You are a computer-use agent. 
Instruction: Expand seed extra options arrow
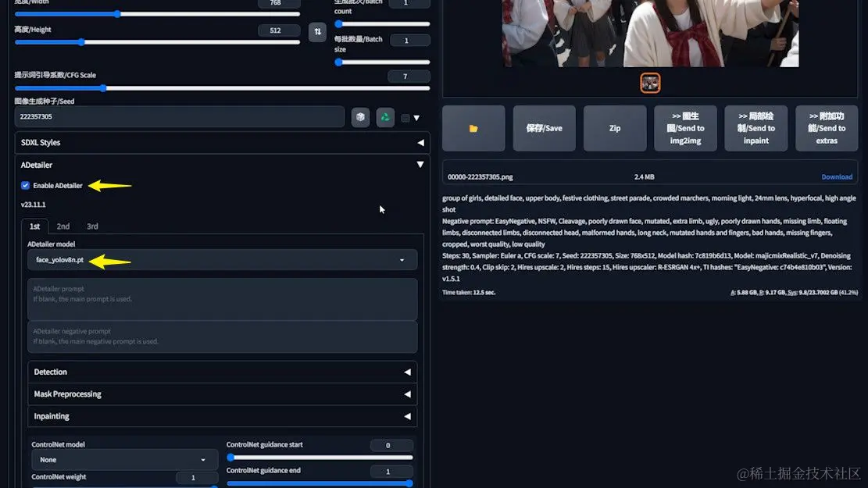[417, 118]
